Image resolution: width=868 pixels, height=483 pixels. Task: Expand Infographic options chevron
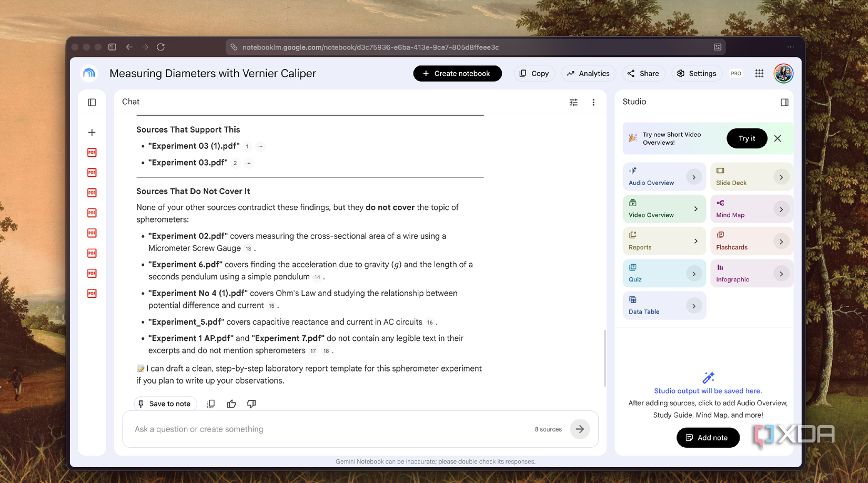781,274
